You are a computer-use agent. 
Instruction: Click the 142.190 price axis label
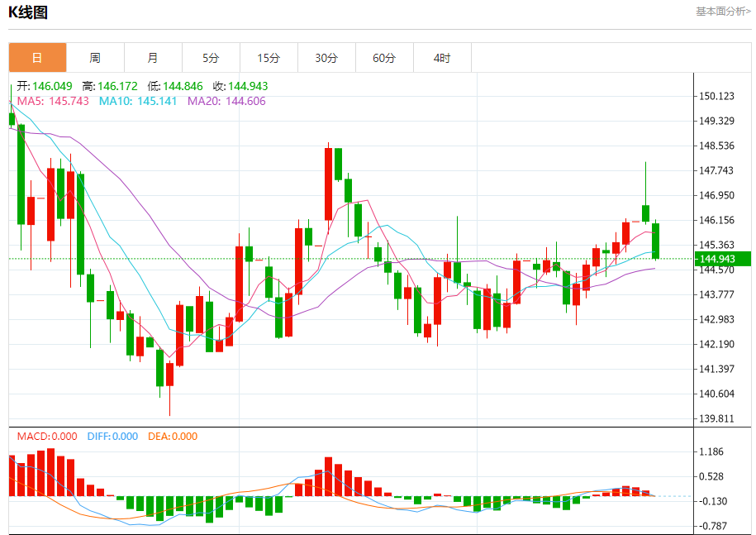(716, 345)
